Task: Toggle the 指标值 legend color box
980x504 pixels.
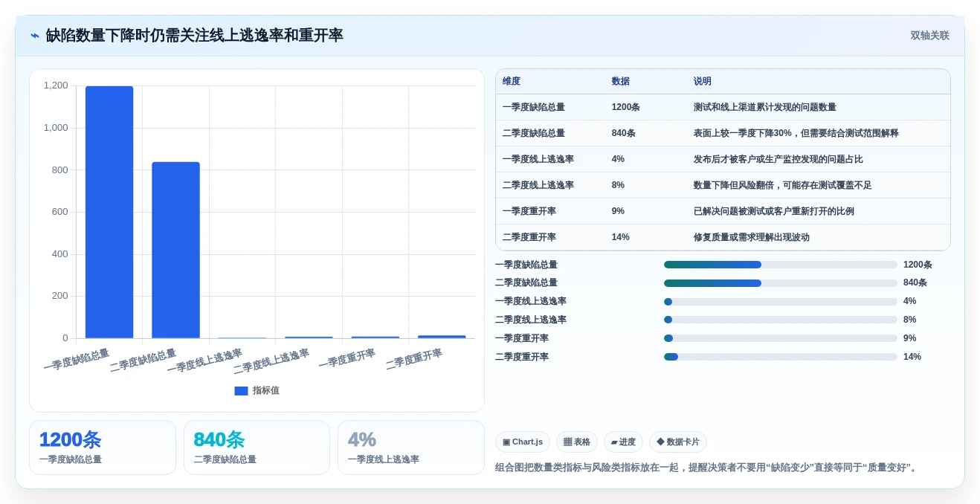Action: (241, 391)
